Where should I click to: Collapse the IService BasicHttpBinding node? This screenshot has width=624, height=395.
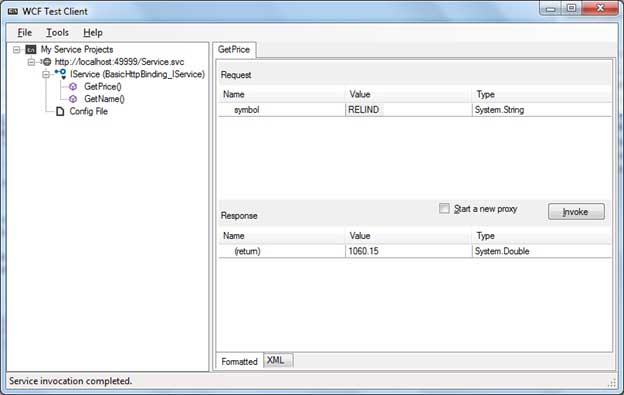tap(46, 74)
